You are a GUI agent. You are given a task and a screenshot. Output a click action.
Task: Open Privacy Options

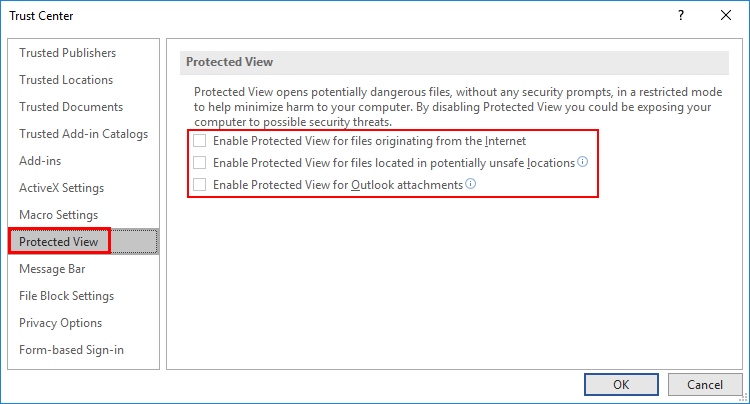tap(60, 323)
